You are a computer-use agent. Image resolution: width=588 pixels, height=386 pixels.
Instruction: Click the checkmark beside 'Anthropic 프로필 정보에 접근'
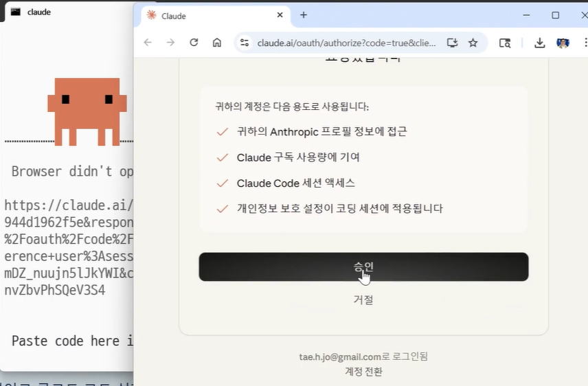[223, 132]
